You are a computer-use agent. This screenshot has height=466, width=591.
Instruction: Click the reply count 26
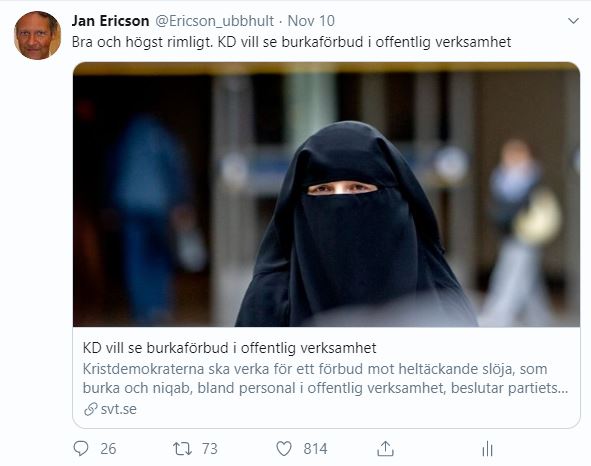108,449
